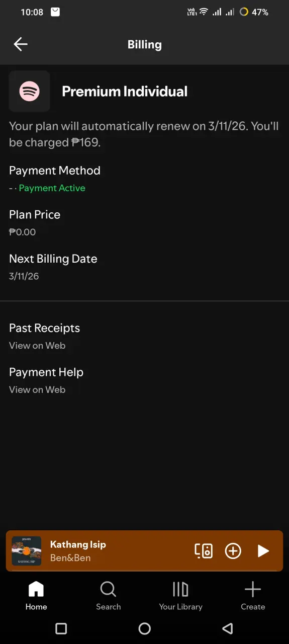Image resolution: width=289 pixels, height=644 pixels.
Task: Open Payment Help on Web
Action: (46, 380)
